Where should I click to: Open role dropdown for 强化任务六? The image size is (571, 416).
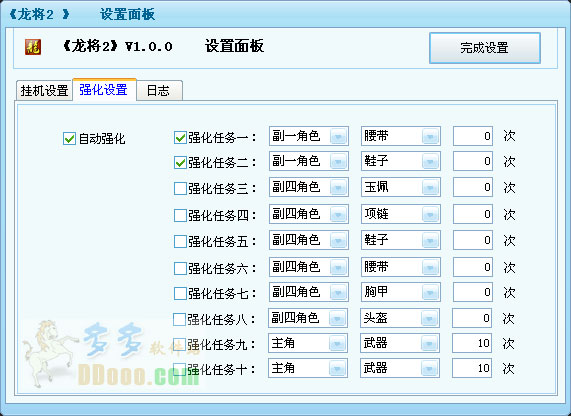pos(309,267)
